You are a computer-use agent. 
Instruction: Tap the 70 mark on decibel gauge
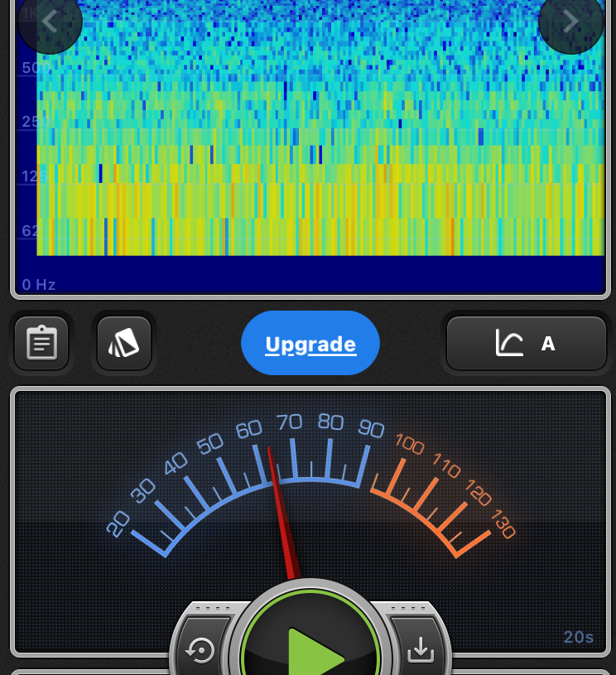[x=289, y=422]
